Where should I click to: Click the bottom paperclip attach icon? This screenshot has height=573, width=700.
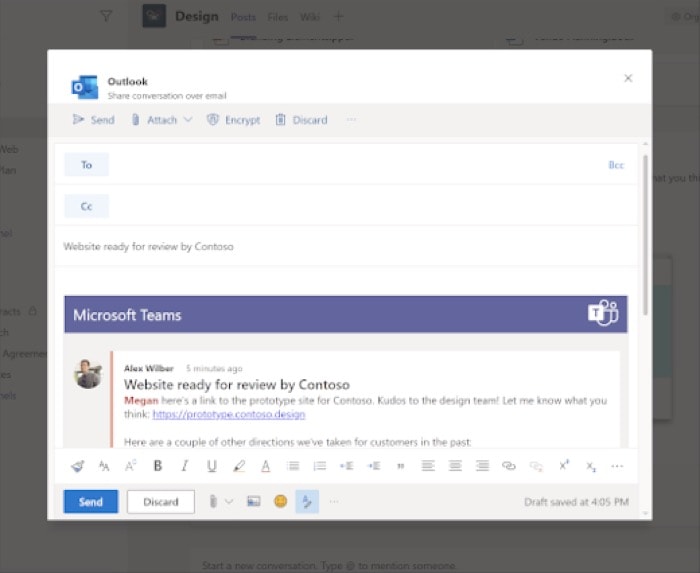click(x=213, y=502)
